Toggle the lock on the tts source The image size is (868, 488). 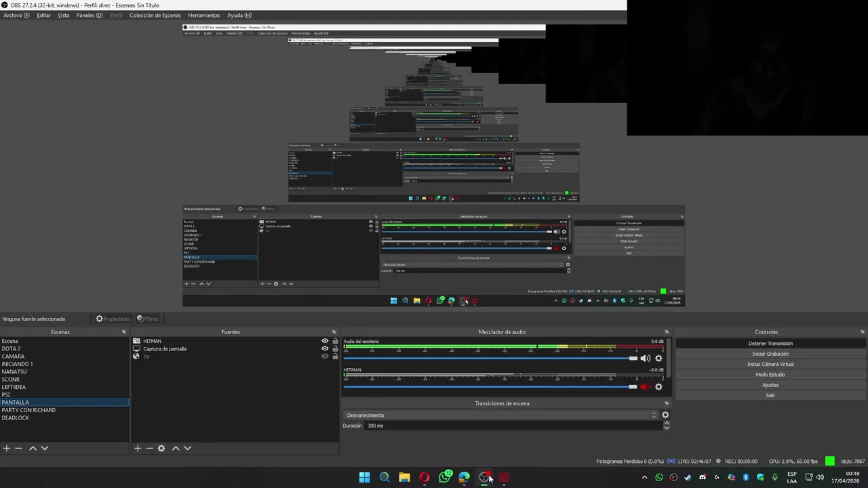(334, 357)
